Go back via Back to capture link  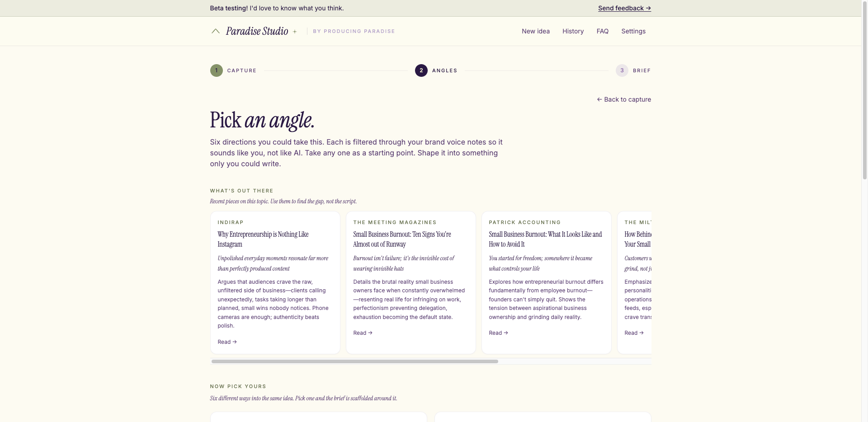point(624,99)
